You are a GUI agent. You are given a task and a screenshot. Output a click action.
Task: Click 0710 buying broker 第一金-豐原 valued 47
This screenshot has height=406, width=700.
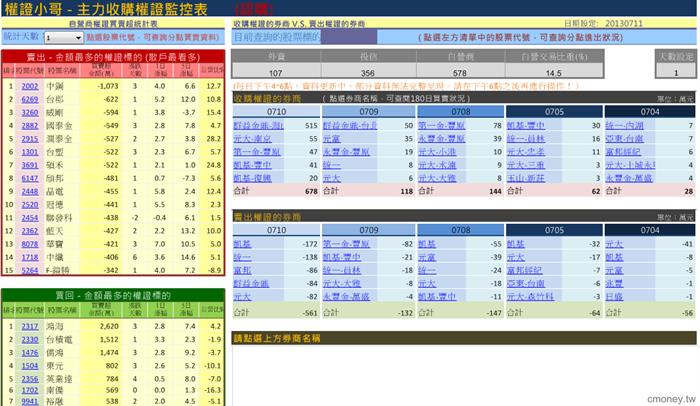(257, 152)
